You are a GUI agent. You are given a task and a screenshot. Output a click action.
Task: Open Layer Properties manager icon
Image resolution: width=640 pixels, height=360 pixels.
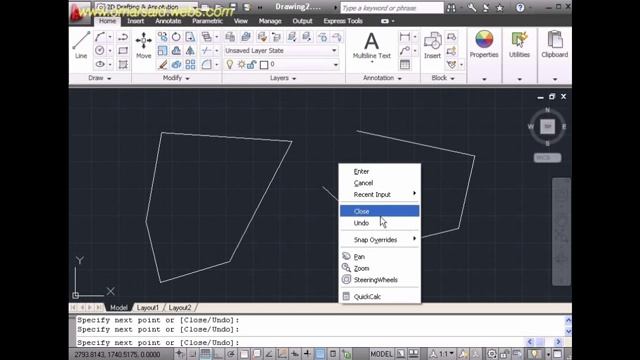pyautogui.click(x=230, y=37)
